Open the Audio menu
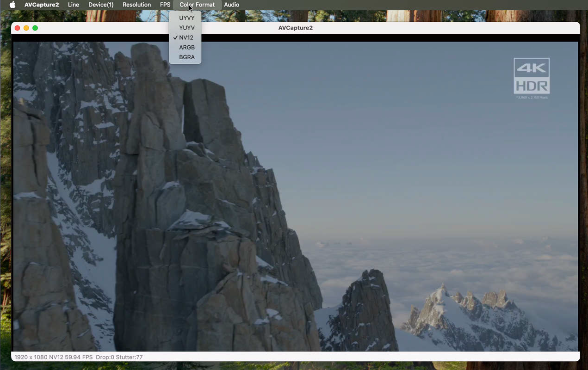This screenshot has height=370, width=588. (231, 5)
